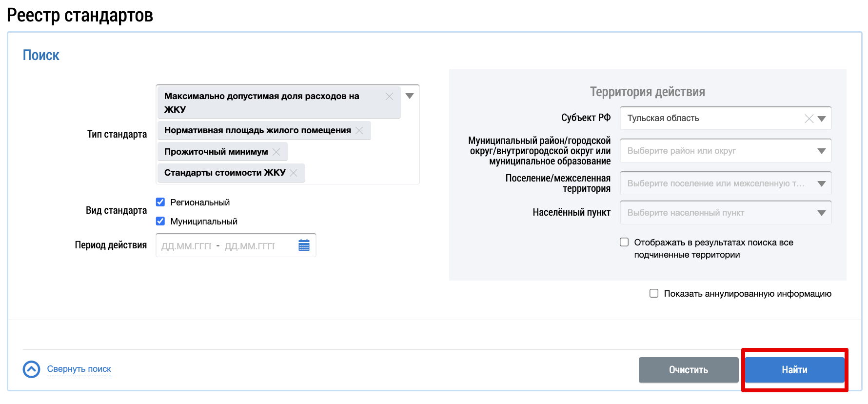
Task: Remove the 'Прожиточный минимум' tag
Action: click(276, 152)
